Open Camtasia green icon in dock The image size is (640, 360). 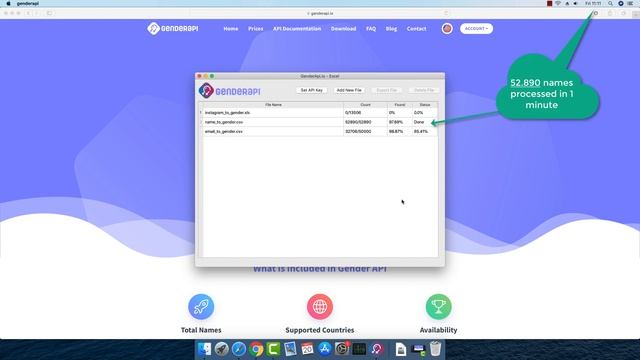[273, 349]
